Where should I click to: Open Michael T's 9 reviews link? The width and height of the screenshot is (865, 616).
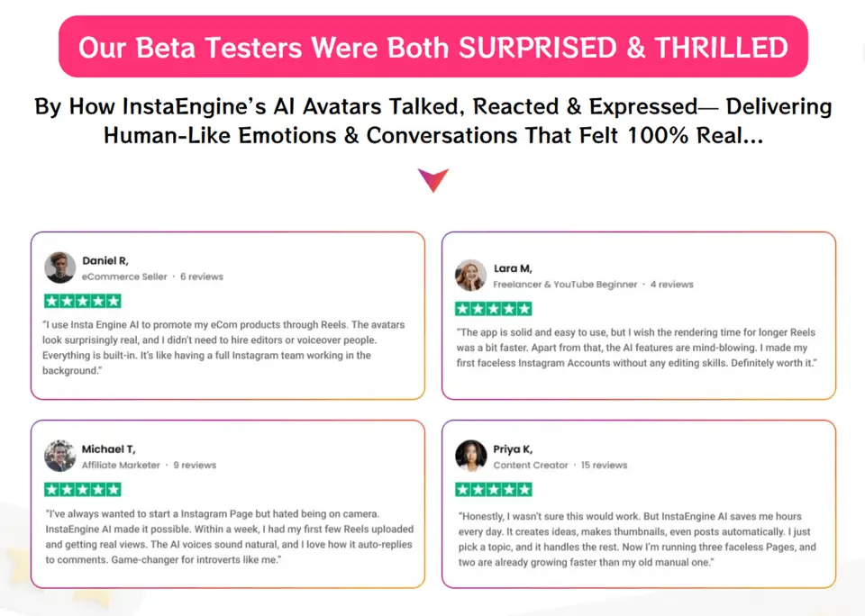[195, 466]
